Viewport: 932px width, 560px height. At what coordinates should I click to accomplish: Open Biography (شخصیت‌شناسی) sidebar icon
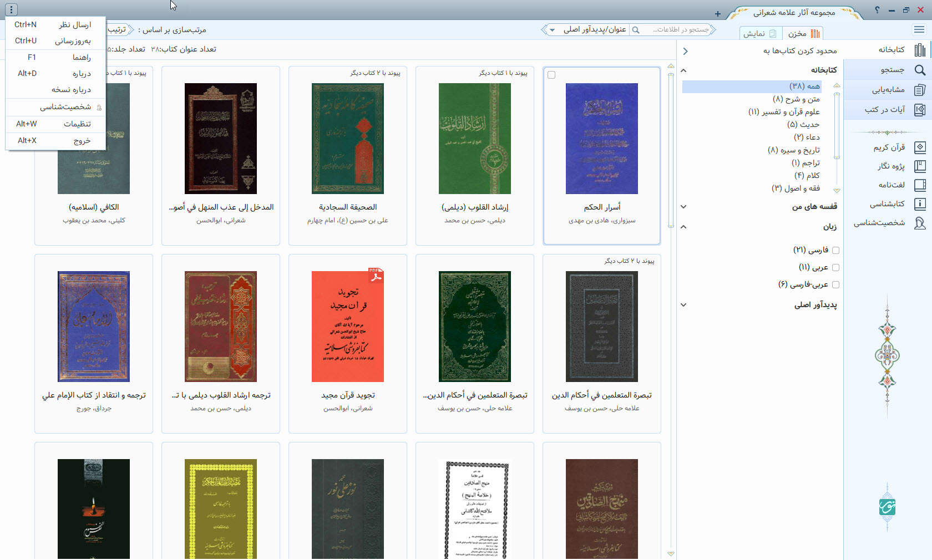coord(920,223)
